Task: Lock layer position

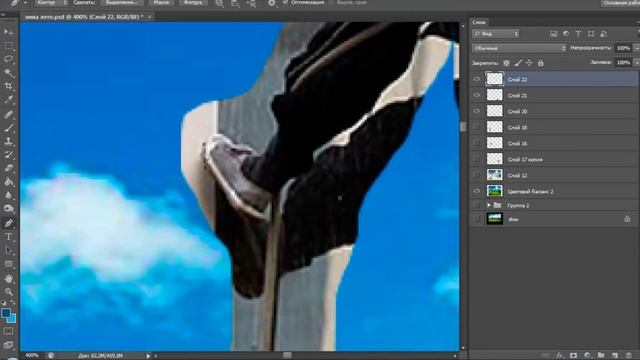Action: [529, 63]
